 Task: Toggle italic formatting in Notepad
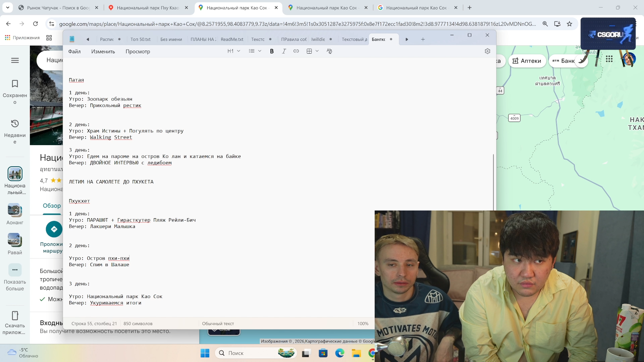coord(284,51)
